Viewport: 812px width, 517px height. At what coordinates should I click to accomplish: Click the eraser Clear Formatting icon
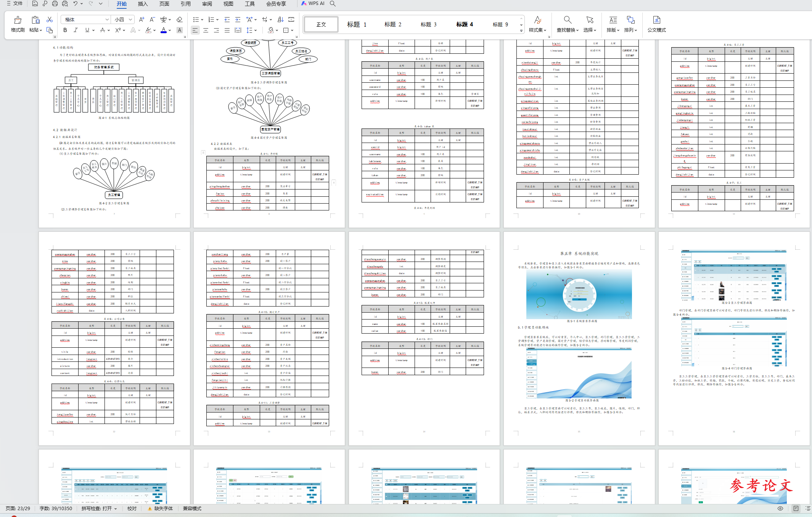pyautogui.click(x=179, y=19)
